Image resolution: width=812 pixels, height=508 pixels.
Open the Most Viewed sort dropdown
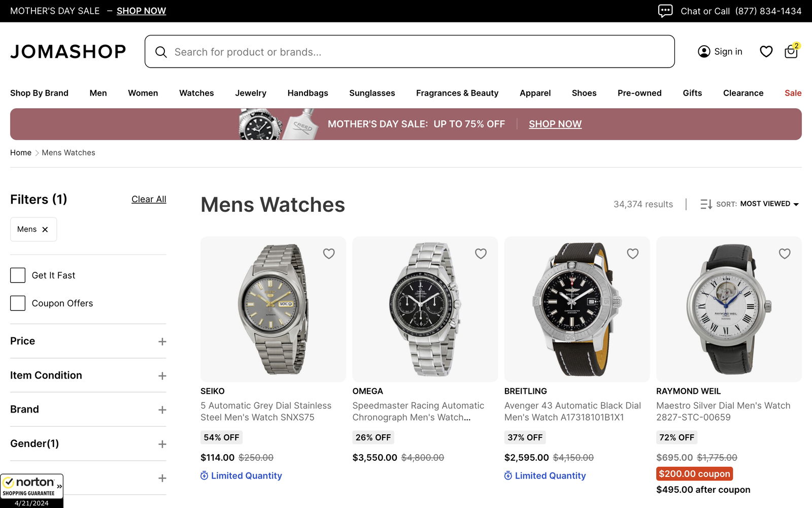[x=769, y=204]
